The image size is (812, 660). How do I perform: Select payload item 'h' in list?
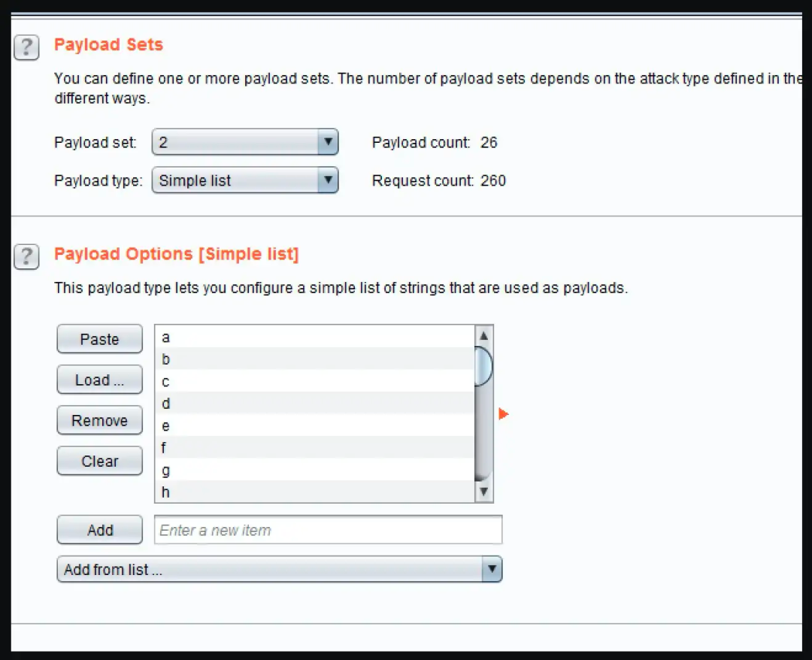(315, 492)
